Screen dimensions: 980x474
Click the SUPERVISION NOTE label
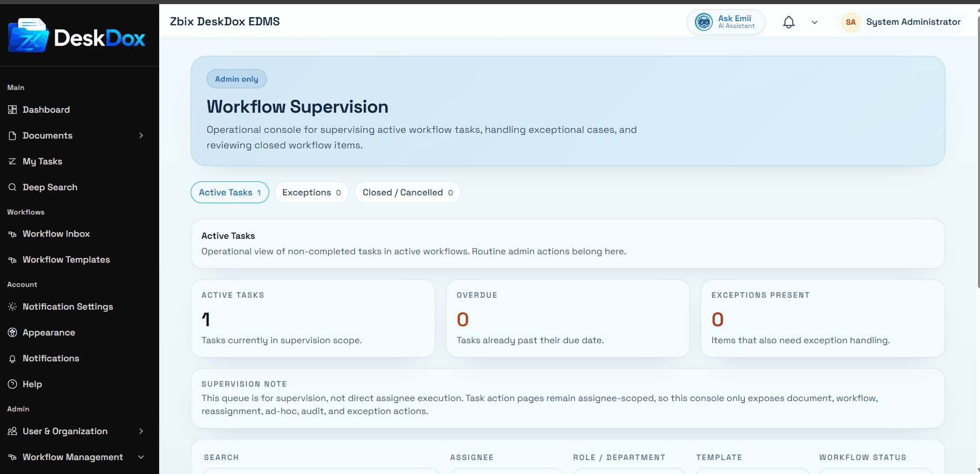click(x=244, y=384)
